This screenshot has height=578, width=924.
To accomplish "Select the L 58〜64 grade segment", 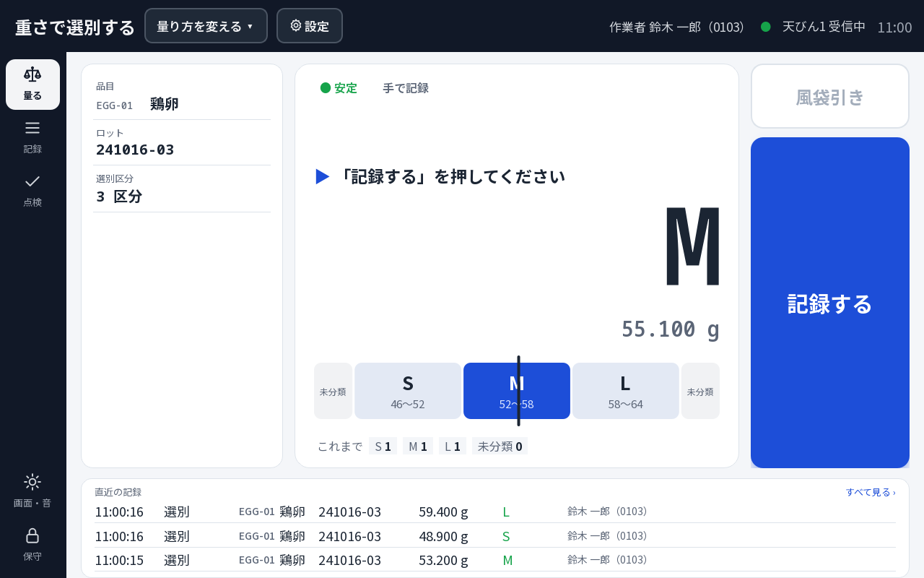I will (626, 391).
